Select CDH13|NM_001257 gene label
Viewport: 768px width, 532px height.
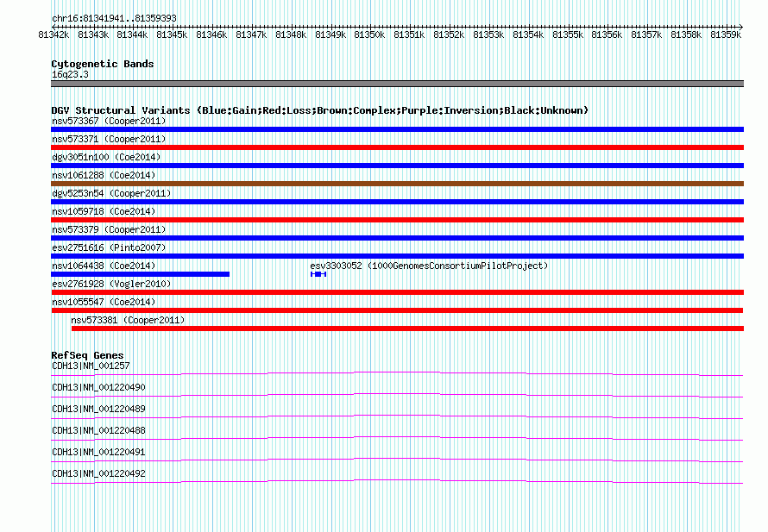point(91,366)
